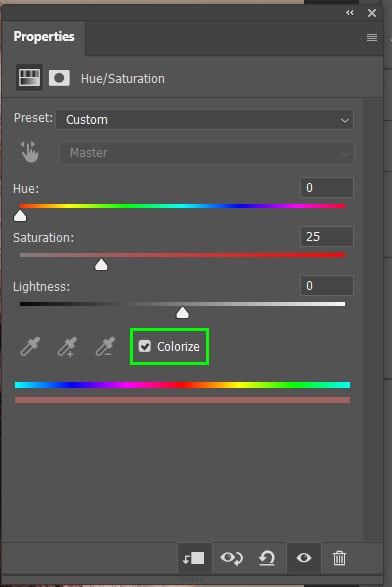Reset adjustment to defaults
The height and width of the screenshot is (587, 392).
pyautogui.click(x=267, y=558)
